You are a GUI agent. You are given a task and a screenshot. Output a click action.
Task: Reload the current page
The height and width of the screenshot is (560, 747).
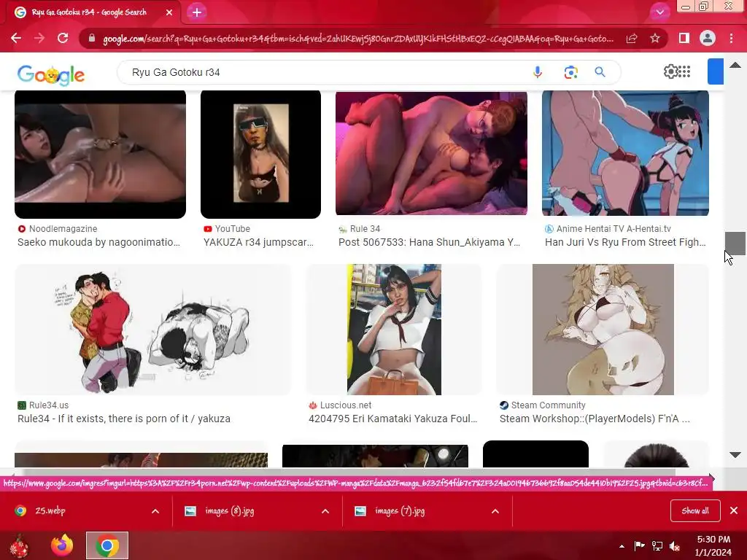[x=63, y=38]
